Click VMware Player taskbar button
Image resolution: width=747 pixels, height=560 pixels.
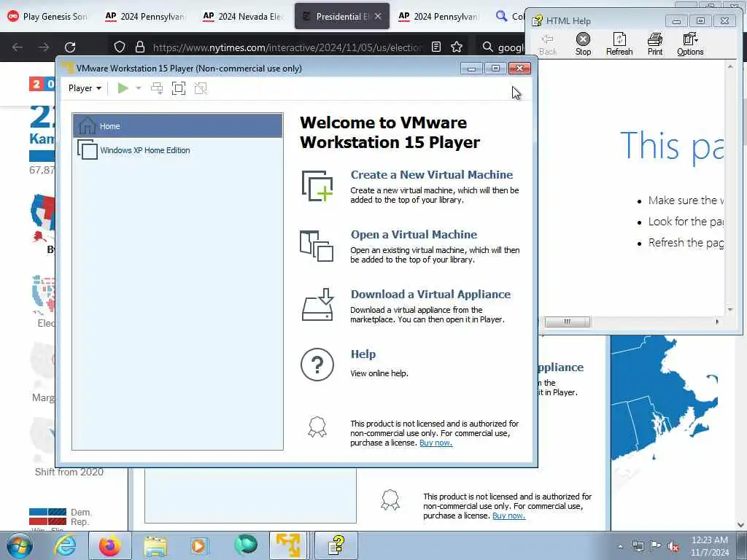(289, 545)
